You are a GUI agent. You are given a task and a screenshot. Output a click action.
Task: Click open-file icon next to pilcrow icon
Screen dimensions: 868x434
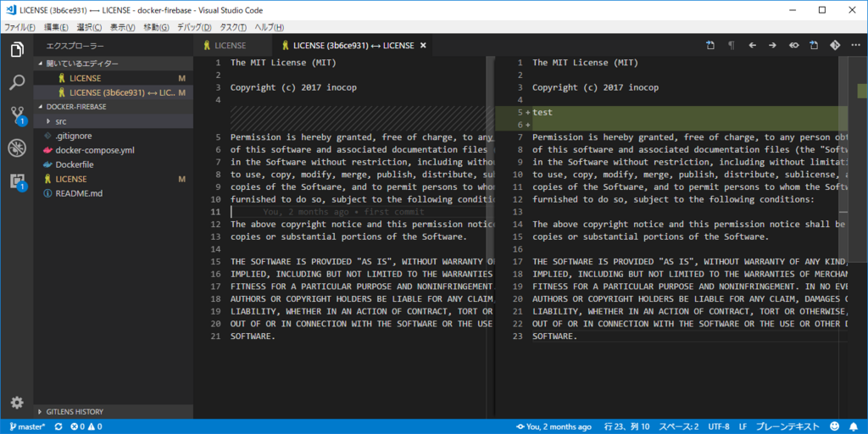click(x=711, y=46)
